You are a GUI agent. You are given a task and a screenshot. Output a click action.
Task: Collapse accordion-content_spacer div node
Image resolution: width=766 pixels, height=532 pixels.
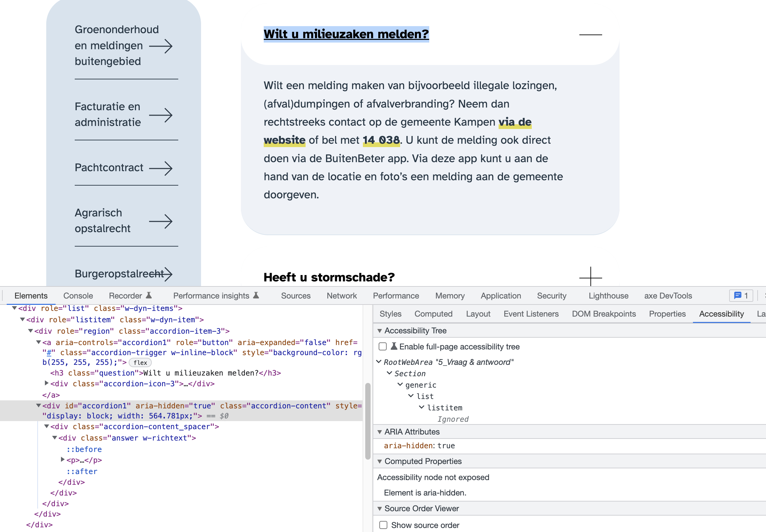(x=47, y=426)
